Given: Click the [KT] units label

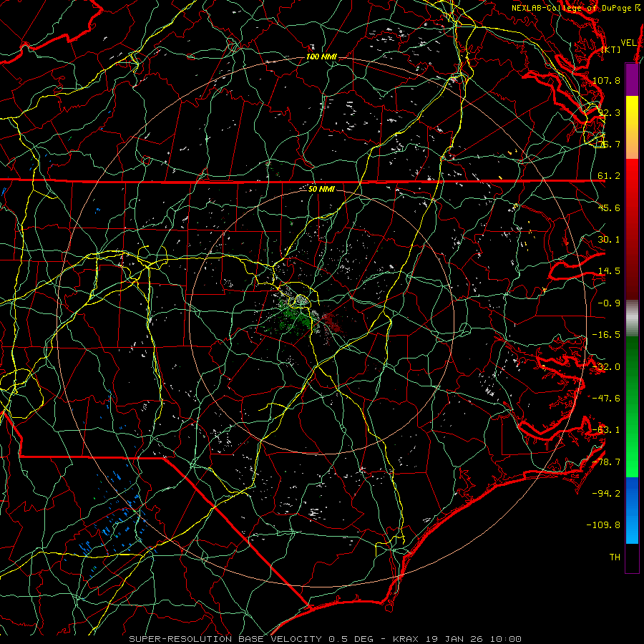Looking at the screenshot, I should click(x=611, y=49).
